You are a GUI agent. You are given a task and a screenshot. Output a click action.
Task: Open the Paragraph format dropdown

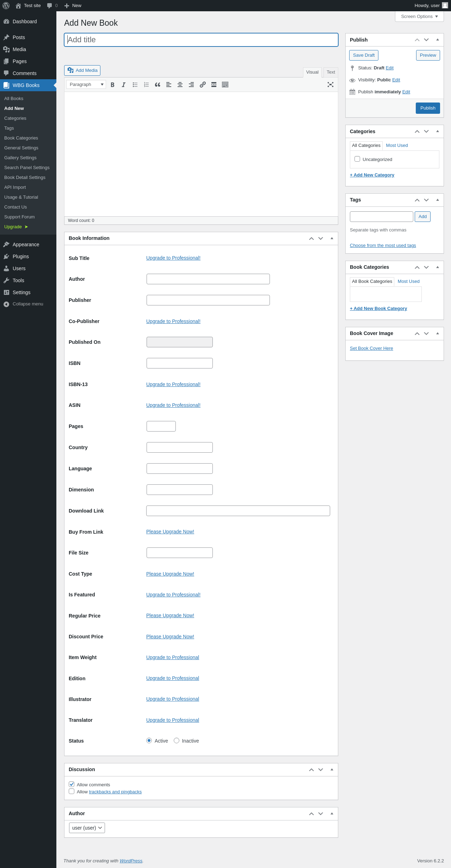click(x=86, y=85)
